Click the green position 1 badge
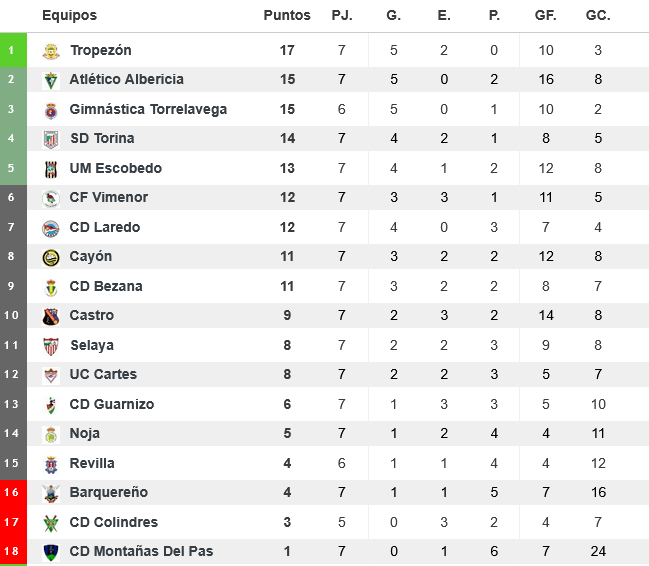This screenshot has height=566, width=649. click(11, 50)
